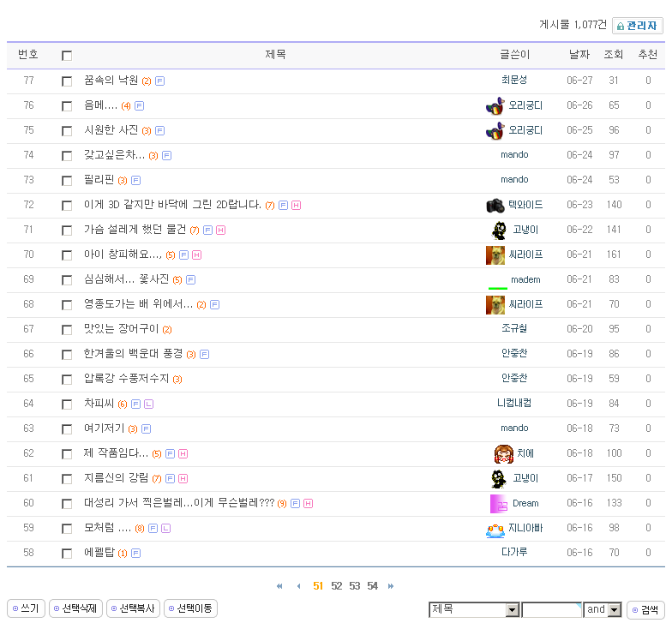Click author madem on post 69

click(525, 279)
